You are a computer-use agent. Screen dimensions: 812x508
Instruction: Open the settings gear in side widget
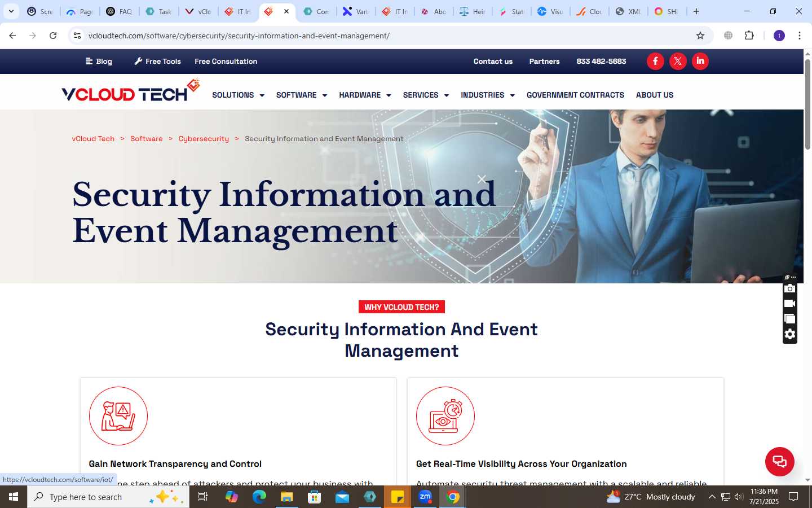pyautogui.click(x=790, y=334)
